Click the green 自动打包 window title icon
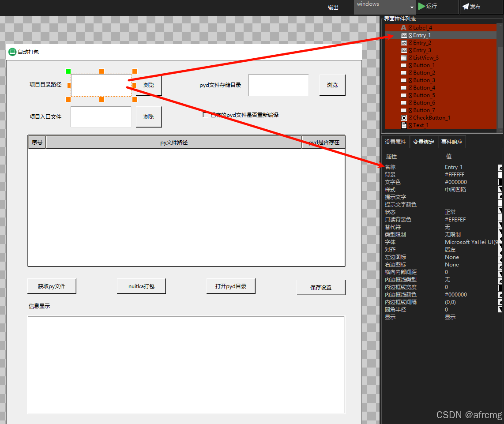Image resolution: width=504 pixels, height=424 pixels. (x=12, y=52)
